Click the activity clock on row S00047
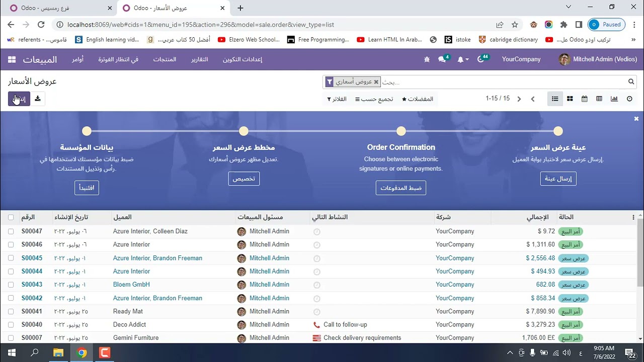Screen dimensions: 644x362 click(316, 232)
